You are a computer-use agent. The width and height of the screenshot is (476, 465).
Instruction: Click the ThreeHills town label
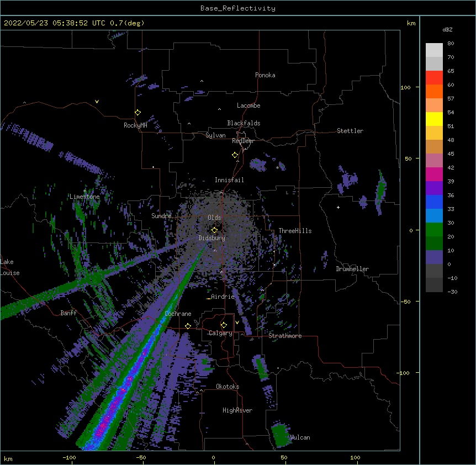[x=295, y=231]
